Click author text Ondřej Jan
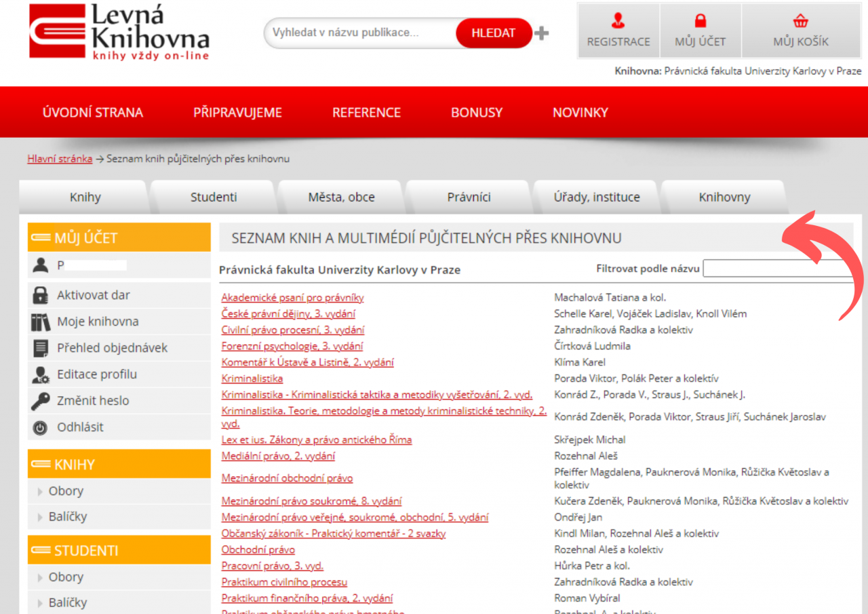Image resolution: width=868 pixels, height=614 pixels. 578,518
